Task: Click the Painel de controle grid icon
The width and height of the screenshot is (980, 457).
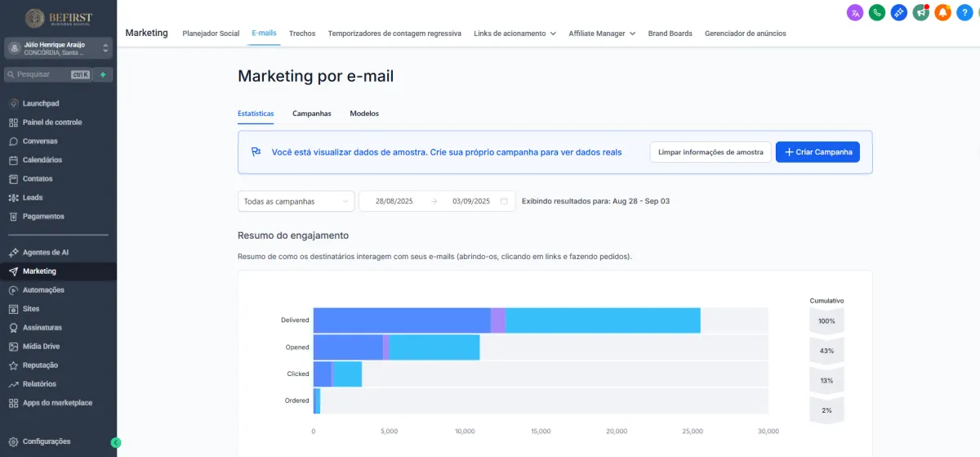Action: click(x=13, y=123)
